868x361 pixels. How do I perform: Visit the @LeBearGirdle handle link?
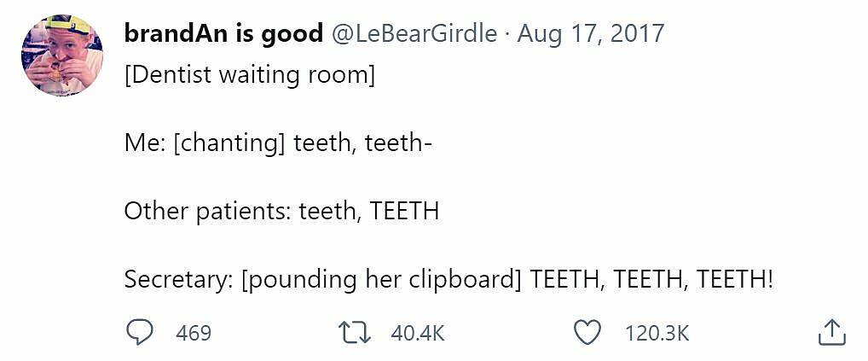coord(414,34)
